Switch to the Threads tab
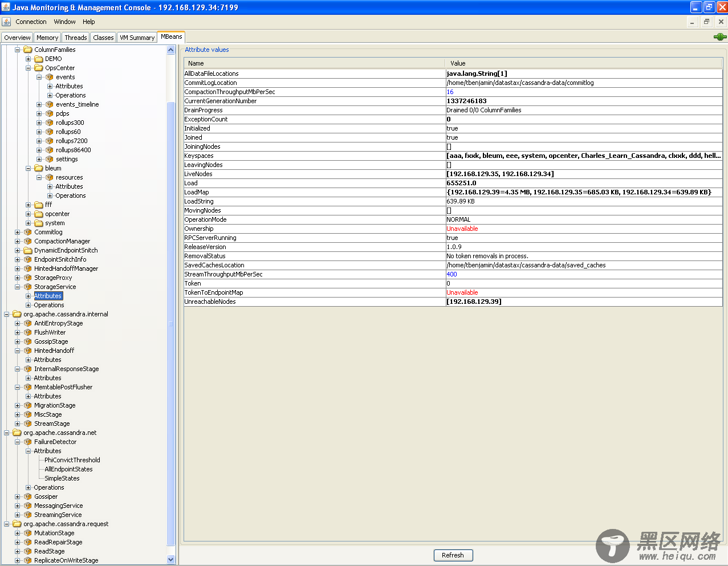The height and width of the screenshot is (566, 728). point(76,38)
